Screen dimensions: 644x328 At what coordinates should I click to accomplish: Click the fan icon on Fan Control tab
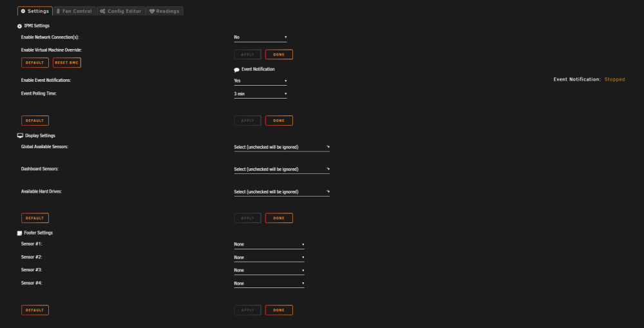pos(59,11)
